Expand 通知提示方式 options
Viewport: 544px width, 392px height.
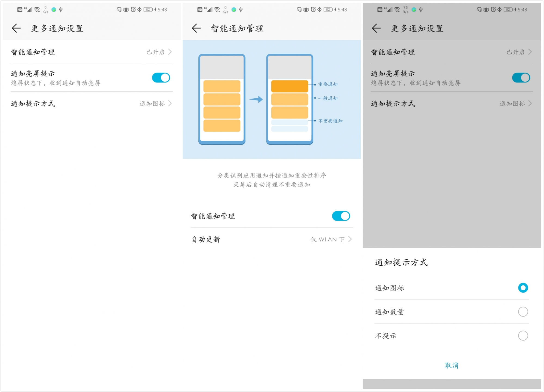[170, 103]
